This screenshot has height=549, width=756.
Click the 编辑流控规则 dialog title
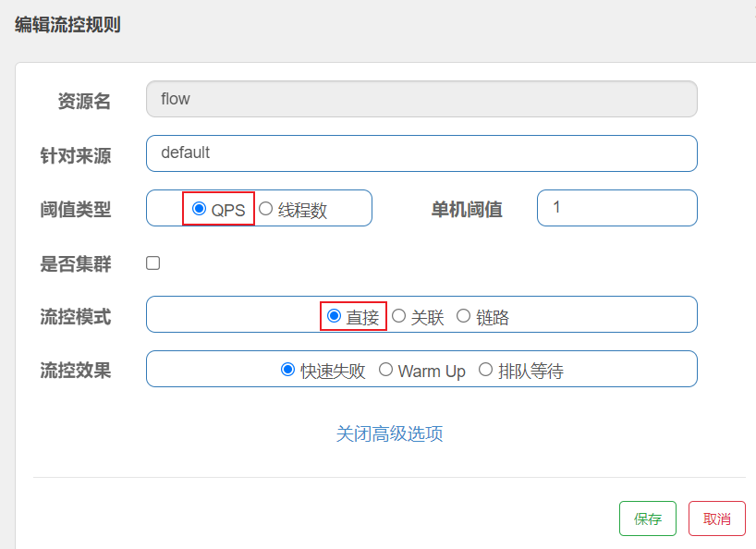(67, 25)
